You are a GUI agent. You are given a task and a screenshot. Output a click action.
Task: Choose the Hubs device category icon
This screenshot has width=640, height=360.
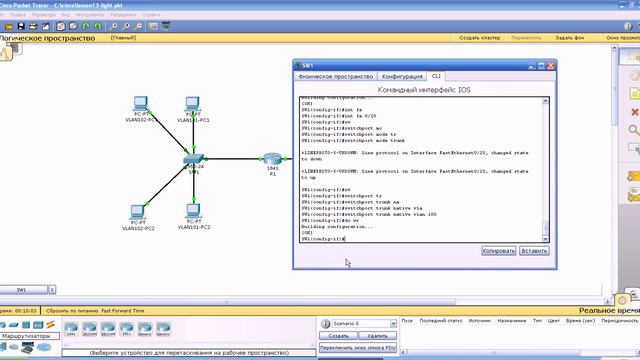click(x=26, y=325)
